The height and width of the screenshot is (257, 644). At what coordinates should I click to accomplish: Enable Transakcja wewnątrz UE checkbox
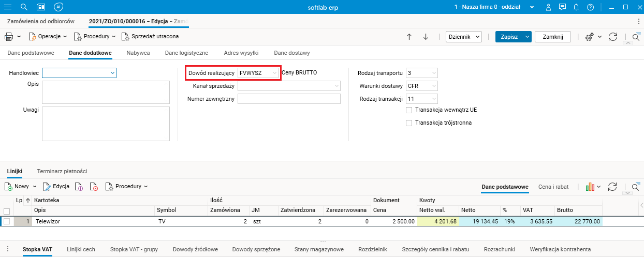pyautogui.click(x=409, y=110)
